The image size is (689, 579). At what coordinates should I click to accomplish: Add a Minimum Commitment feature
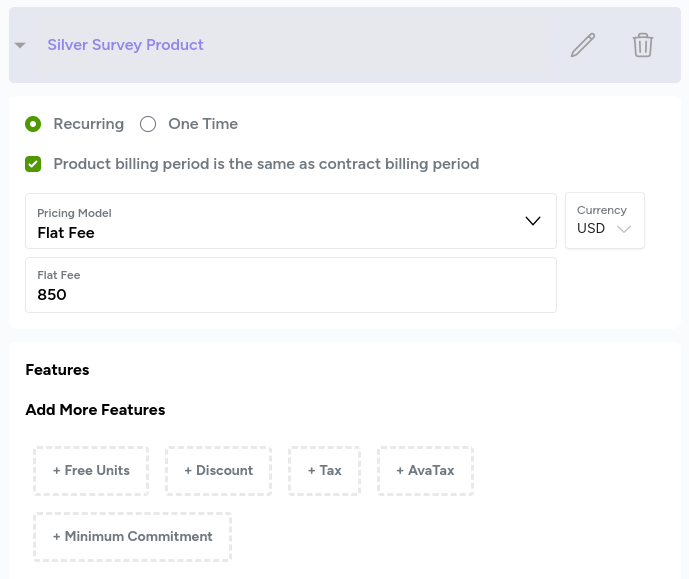pyautogui.click(x=132, y=537)
